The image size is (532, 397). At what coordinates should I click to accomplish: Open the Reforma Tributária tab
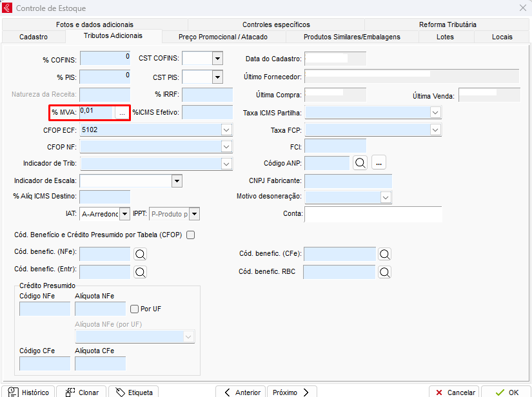click(x=448, y=24)
